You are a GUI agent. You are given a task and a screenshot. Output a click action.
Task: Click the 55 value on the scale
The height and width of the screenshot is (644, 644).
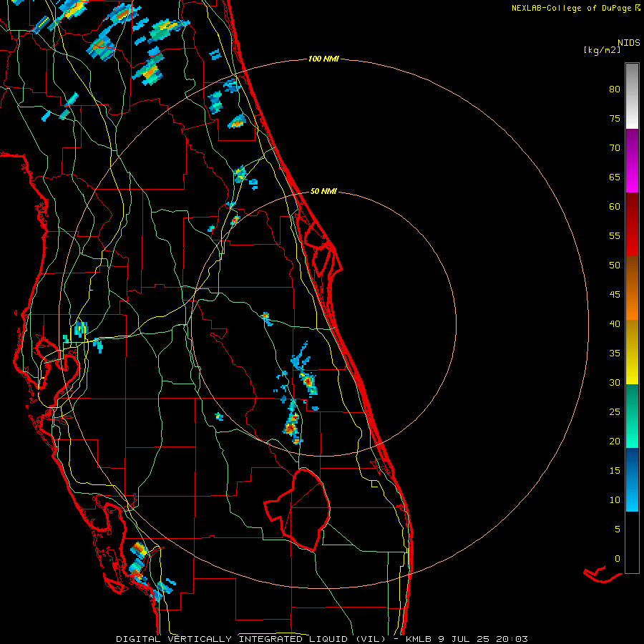(615, 235)
